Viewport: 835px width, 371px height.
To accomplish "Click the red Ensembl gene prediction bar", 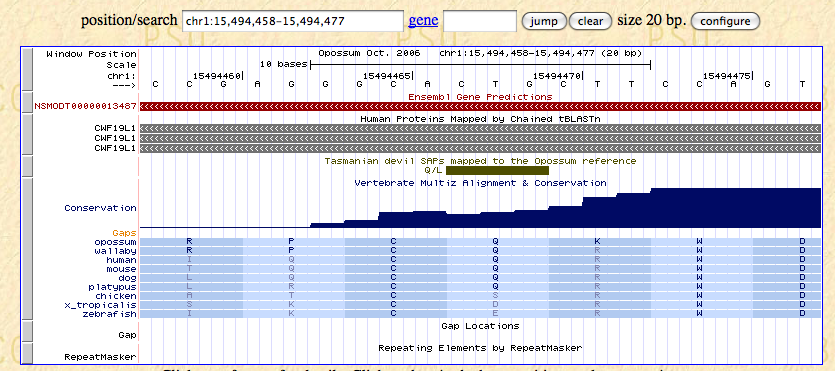I will (480, 106).
